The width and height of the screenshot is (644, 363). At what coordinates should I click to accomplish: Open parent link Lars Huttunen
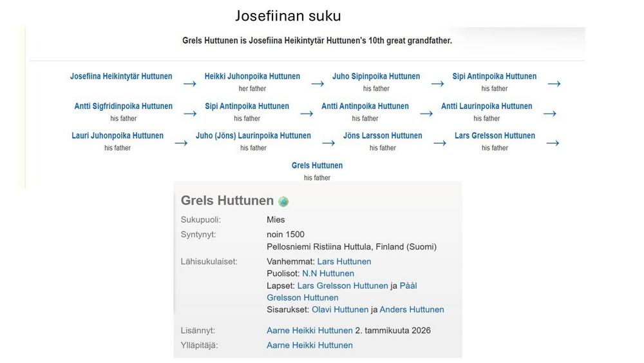point(344,261)
